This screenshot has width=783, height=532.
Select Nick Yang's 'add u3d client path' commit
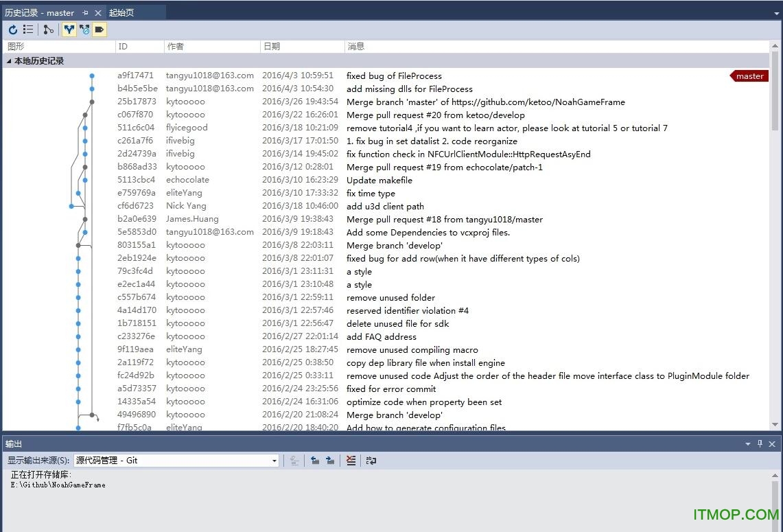[x=386, y=206]
